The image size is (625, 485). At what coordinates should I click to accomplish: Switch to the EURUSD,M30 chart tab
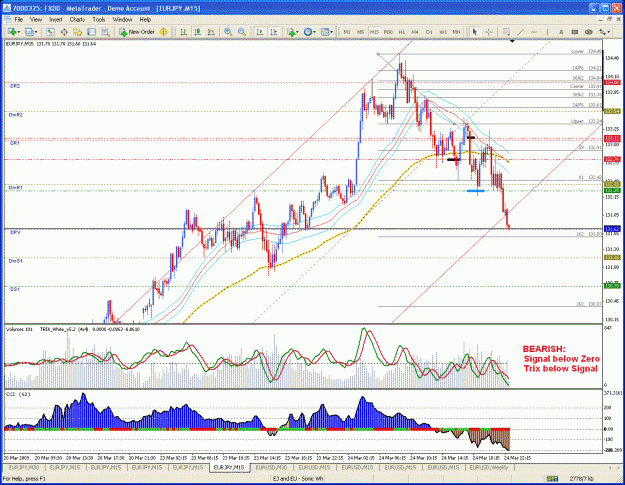[271, 467]
